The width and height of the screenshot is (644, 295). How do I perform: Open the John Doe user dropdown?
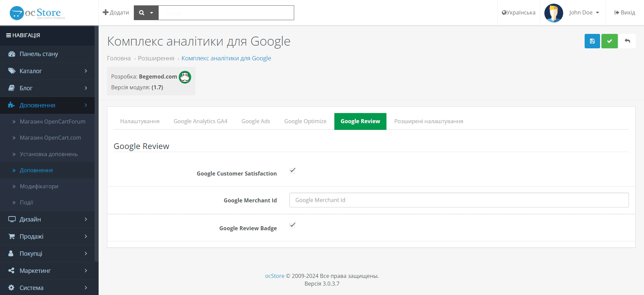pyautogui.click(x=584, y=12)
